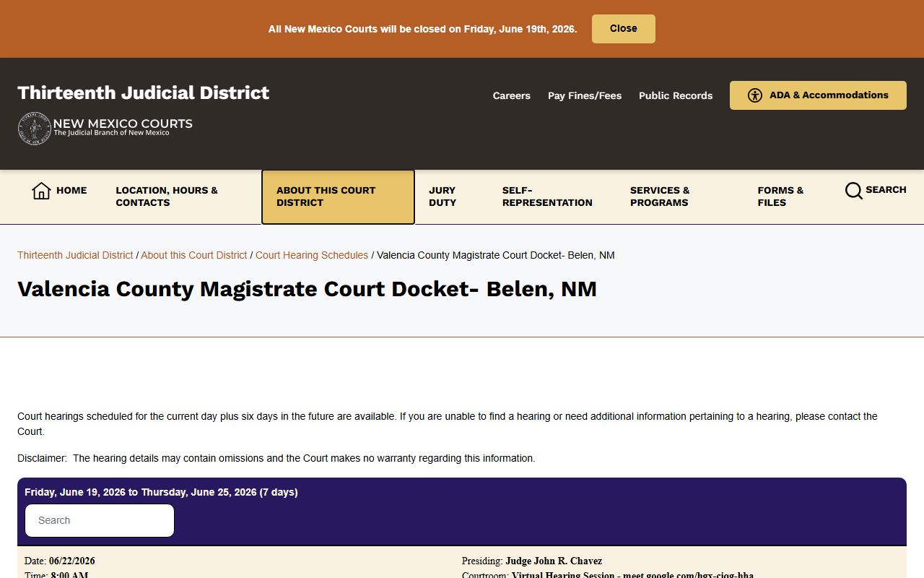The height and width of the screenshot is (578, 924).
Task: Open Pay Fines/Fees link
Action: tap(584, 95)
